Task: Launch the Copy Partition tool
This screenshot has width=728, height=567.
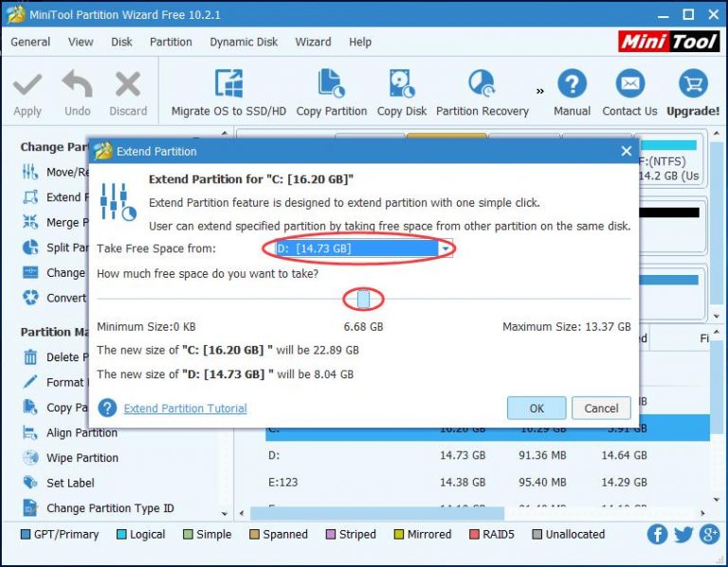Action: coord(332,93)
